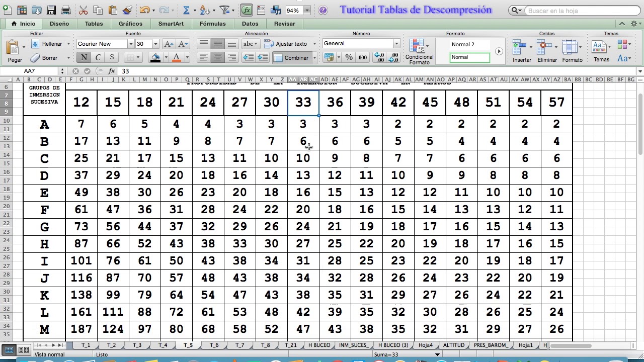Open the media browser icon
Viewport: 644px width, 362px height.
(276, 10)
